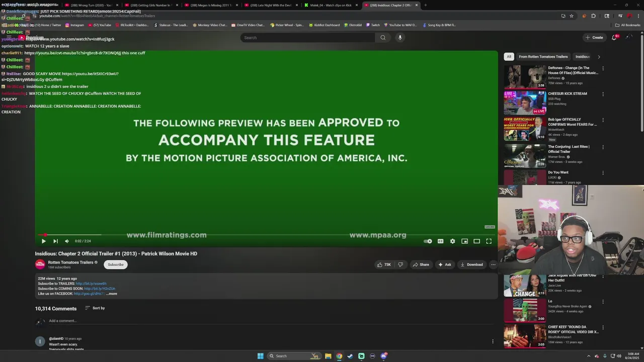Open options for Deftones video
644x362 pixels.
603,68
